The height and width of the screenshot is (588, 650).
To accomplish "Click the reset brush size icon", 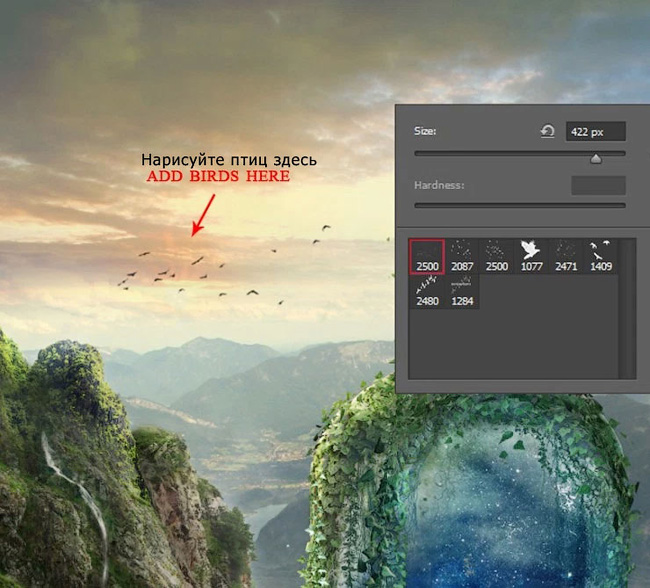I will pyautogui.click(x=548, y=131).
